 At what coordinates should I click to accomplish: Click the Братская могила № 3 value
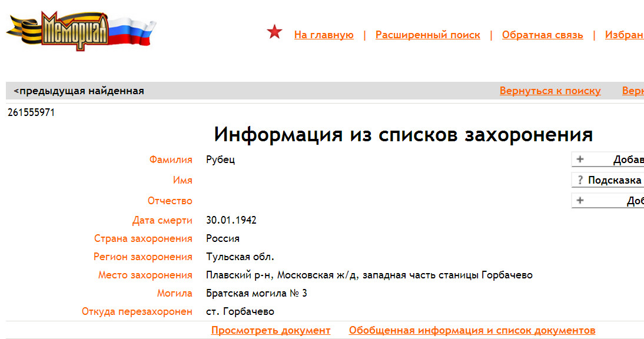[256, 293]
